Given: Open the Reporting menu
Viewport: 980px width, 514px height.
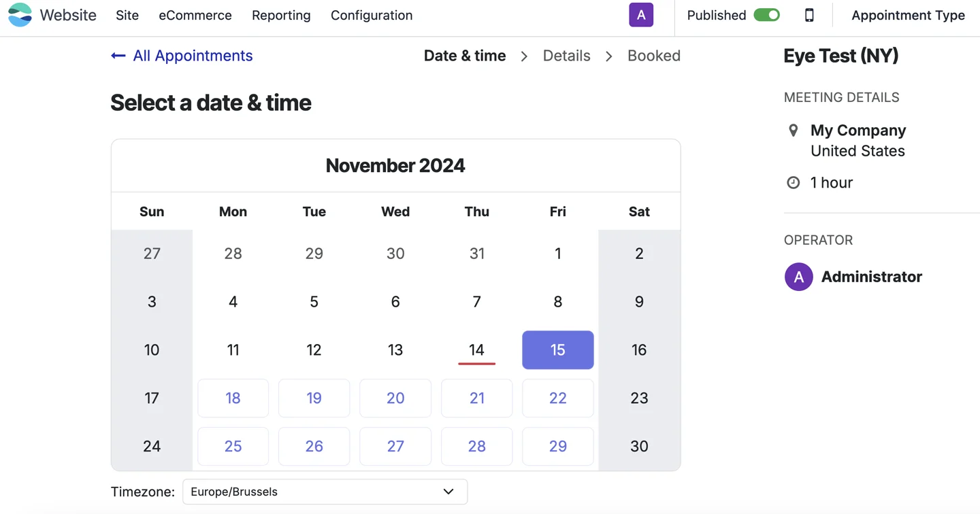Looking at the screenshot, I should tap(281, 15).
